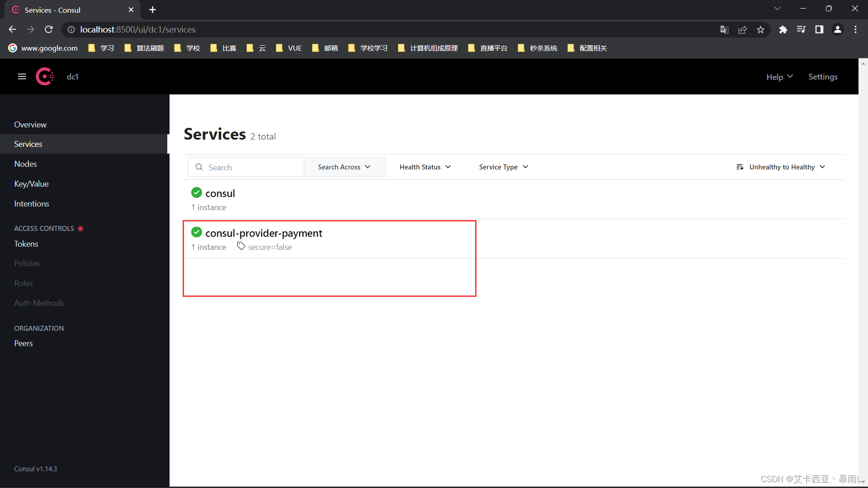Viewport: 868px width, 488px height.
Task: Select the Services menu item
Action: (28, 144)
